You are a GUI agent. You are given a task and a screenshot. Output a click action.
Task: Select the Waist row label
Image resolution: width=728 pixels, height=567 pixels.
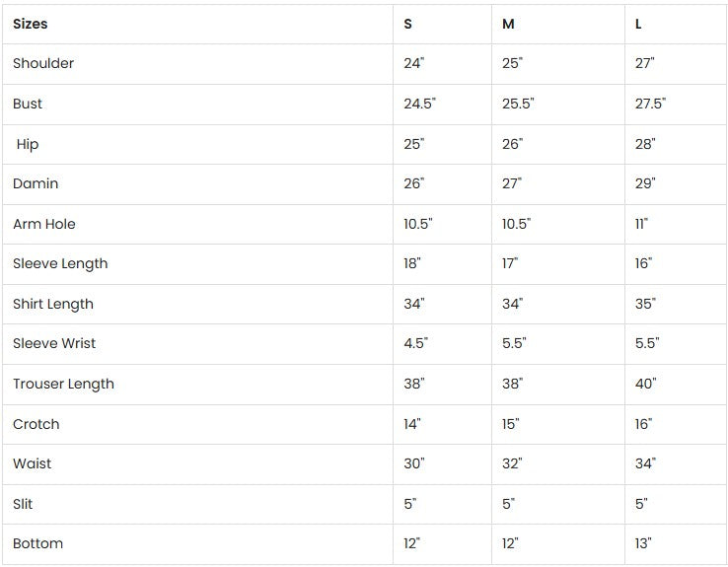click(33, 463)
